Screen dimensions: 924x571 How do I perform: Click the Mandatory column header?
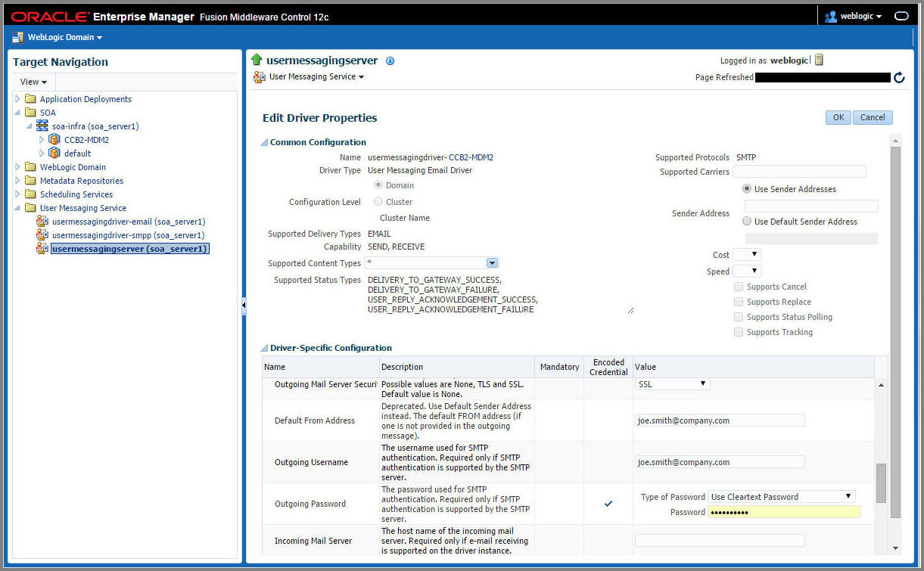point(559,367)
